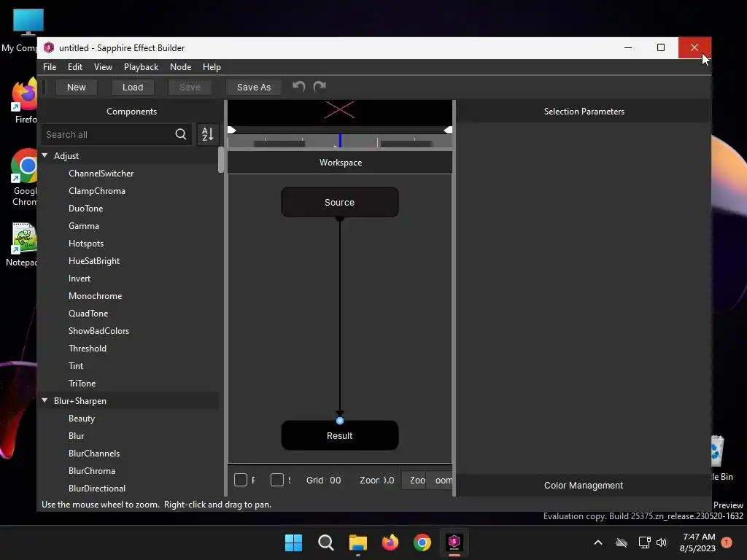The width and height of the screenshot is (747, 560).
Task: Collapse the Adjust category
Action: 44,155
